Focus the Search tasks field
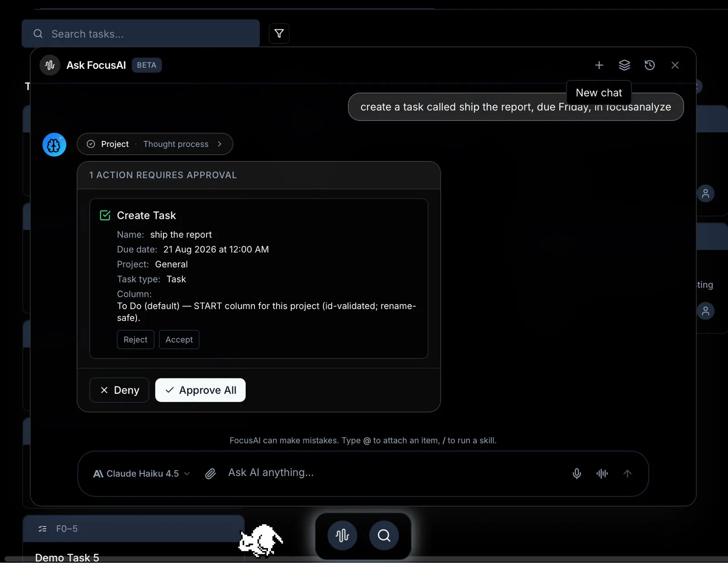The height and width of the screenshot is (563, 728). 141,34
